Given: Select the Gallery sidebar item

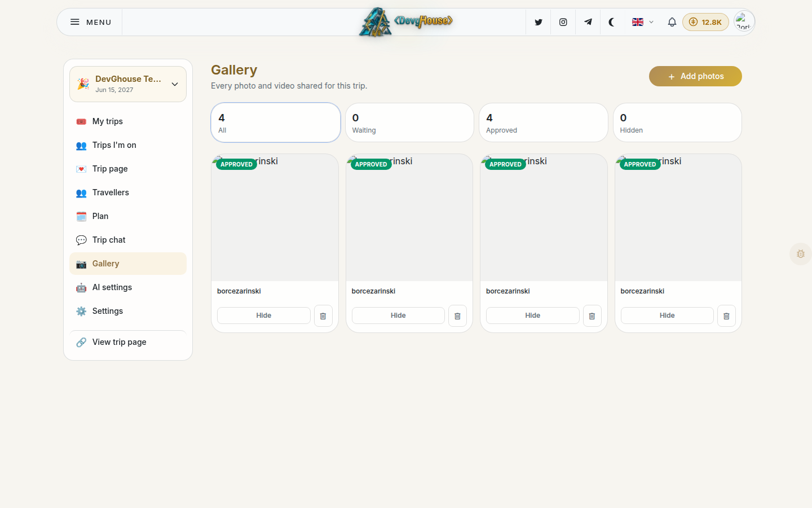Looking at the screenshot, I should coord(128,264).
